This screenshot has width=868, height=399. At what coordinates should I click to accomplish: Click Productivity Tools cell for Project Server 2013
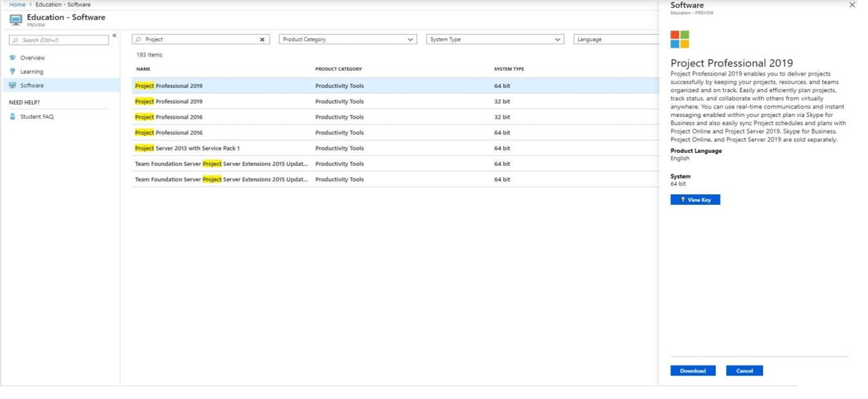[339, 148]
